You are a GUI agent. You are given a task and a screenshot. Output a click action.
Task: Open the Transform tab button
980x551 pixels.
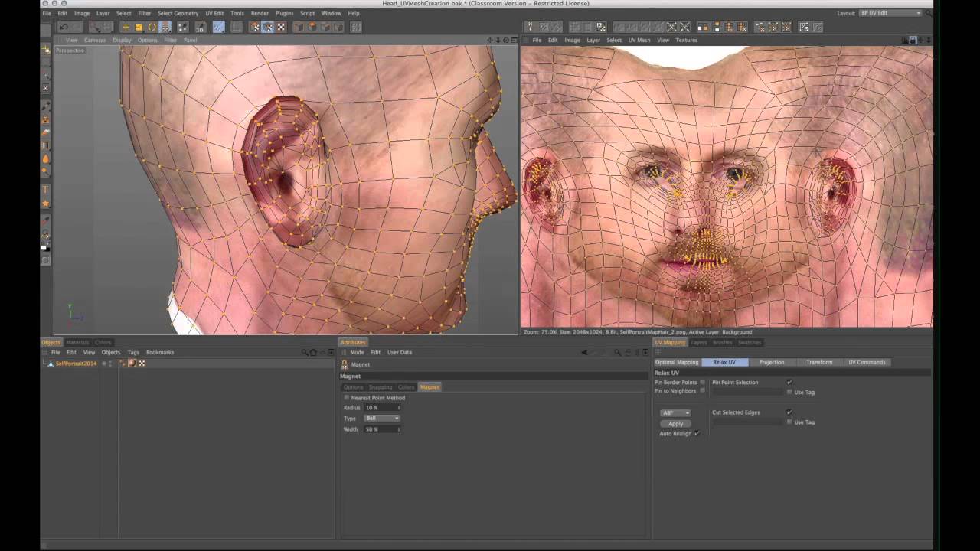click(819, 362)
